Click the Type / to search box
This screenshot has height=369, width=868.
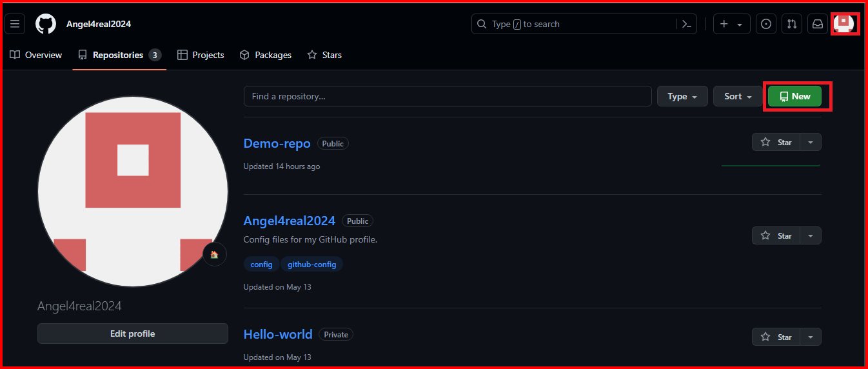point(584,24)
